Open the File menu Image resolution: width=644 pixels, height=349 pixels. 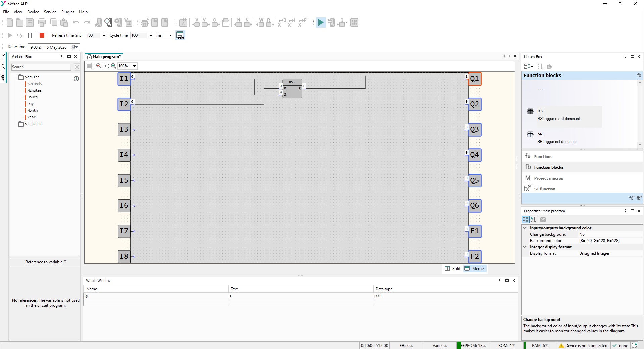pyautogui.click(x=6, y=12)
